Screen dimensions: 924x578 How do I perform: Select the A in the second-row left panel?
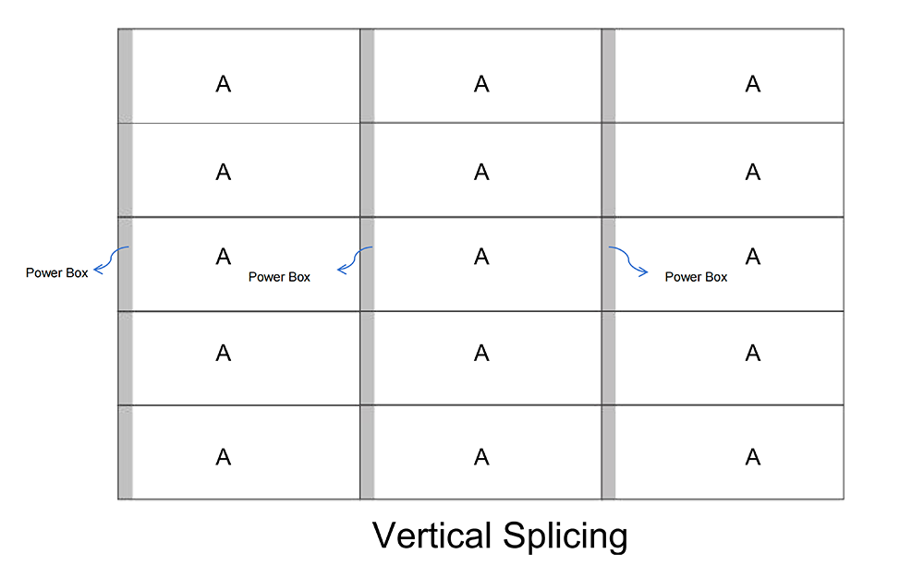[223, 172]
